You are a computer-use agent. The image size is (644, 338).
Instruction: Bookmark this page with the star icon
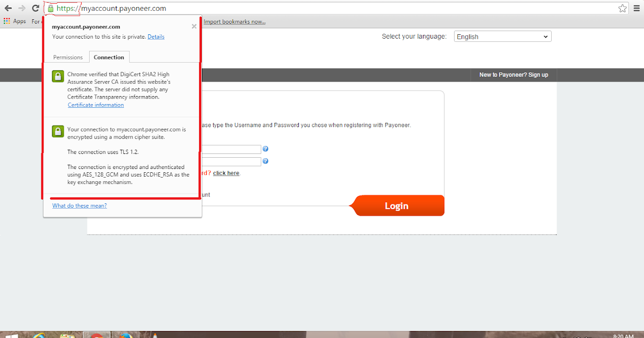point(622,8)
